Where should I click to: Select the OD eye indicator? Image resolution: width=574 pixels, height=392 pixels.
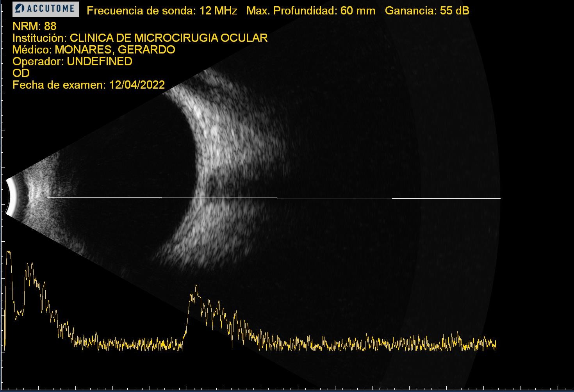pyautogui.click(x=21, y=73)
